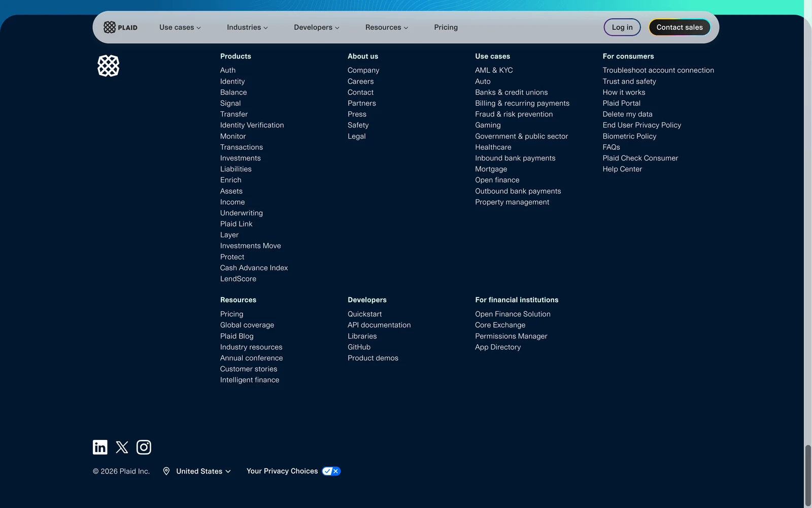Open the App Directory link
This screenshot has height=508, width=812.
pyautogui.click(x=498, y=347)
